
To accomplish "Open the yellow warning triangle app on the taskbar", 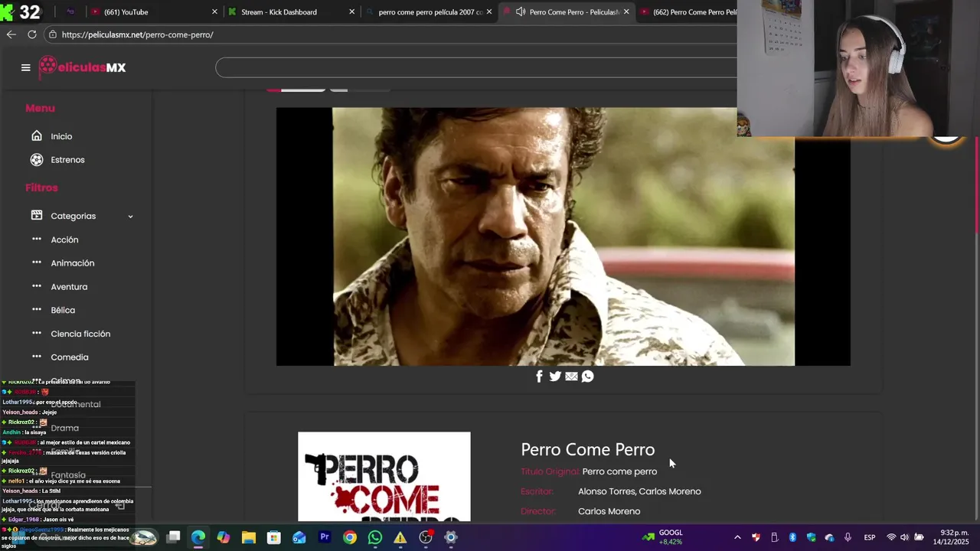I will tap(400, 537).
